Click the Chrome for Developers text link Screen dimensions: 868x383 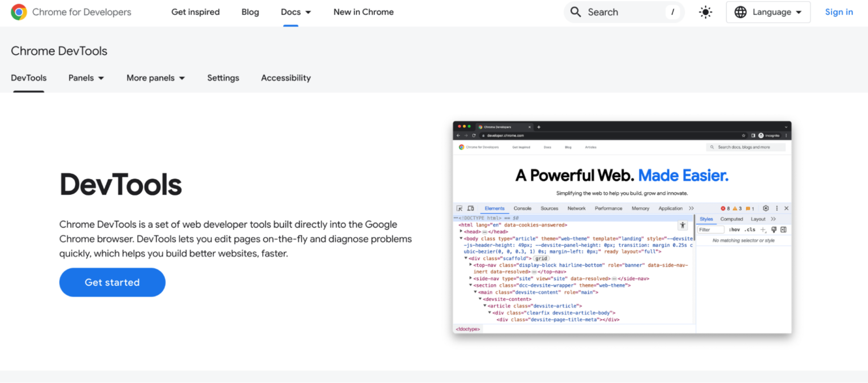point(81,11)
